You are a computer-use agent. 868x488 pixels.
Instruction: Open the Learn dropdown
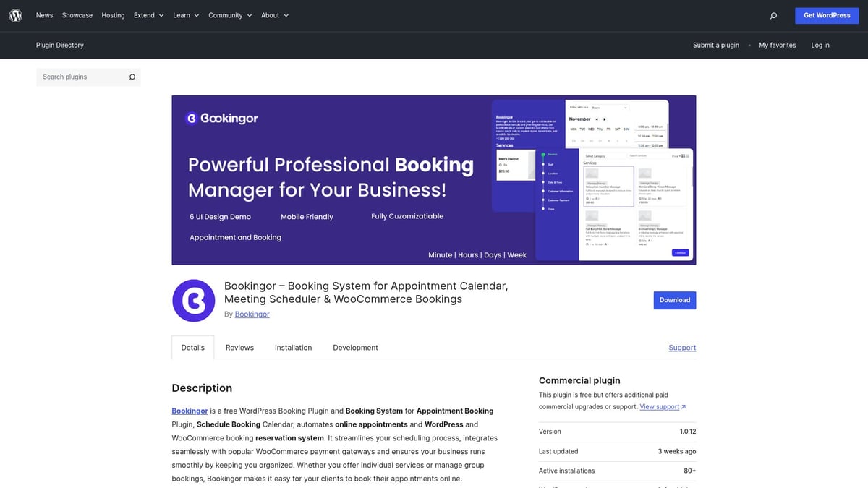[x=185, y=14]
